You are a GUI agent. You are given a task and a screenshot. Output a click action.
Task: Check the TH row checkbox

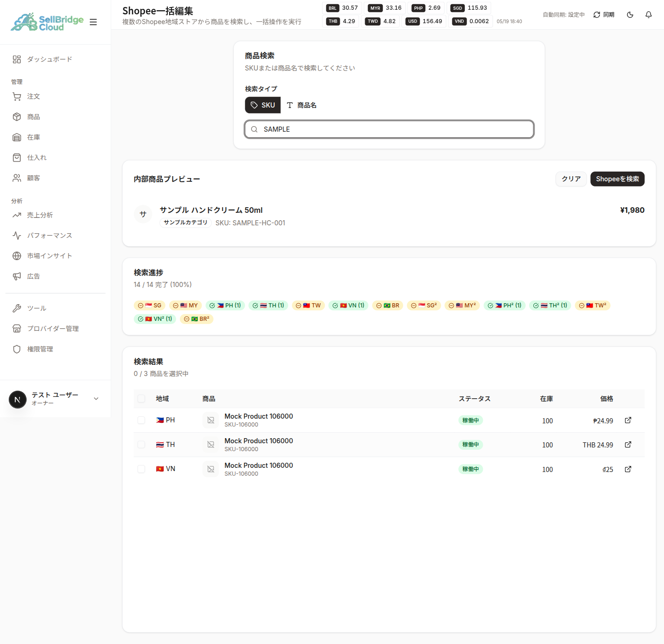click(x=141, y=445)
